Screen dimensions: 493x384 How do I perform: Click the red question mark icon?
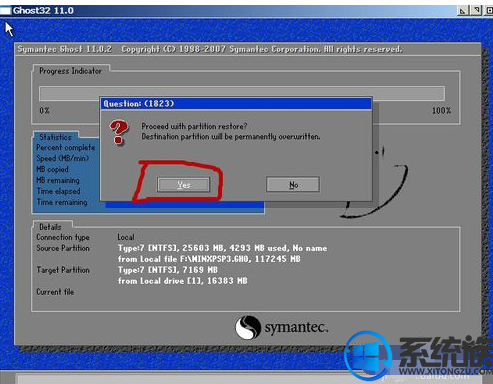coord(119,133)
